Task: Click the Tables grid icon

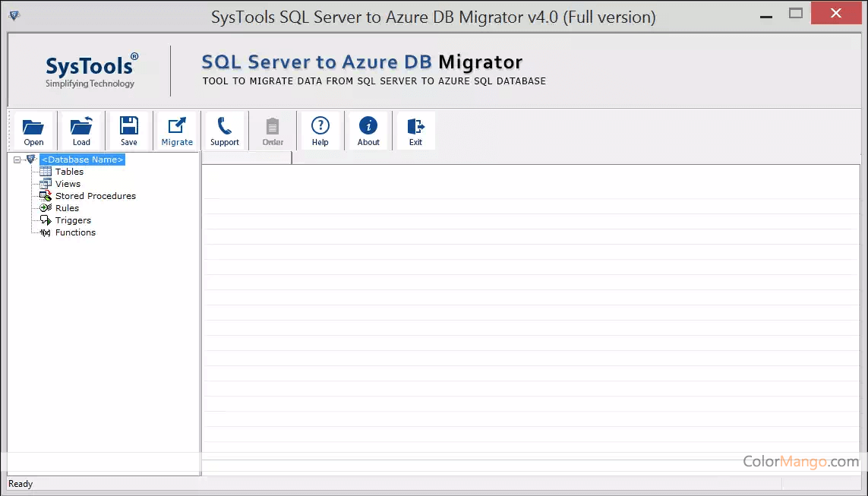Action: click(46, 172)
